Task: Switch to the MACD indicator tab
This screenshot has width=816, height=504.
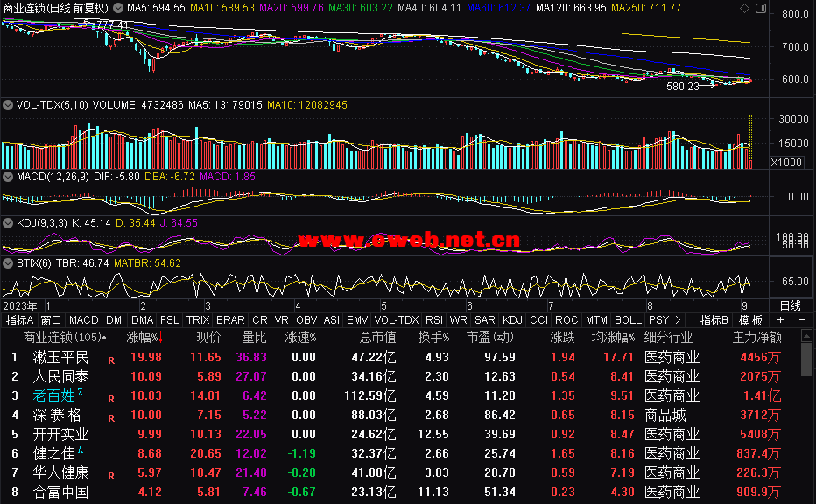Action: [x=84, y=320]
